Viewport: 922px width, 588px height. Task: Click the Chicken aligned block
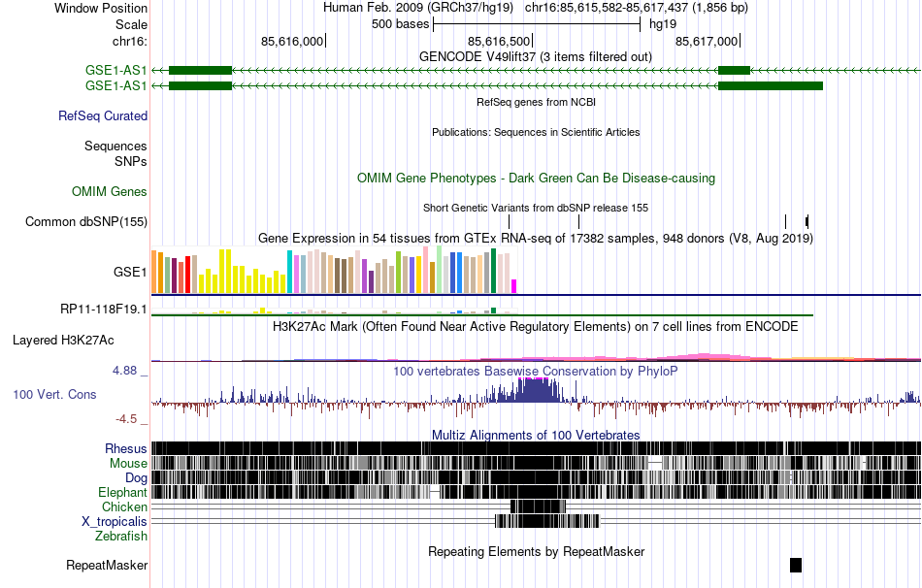pos(538,506)
